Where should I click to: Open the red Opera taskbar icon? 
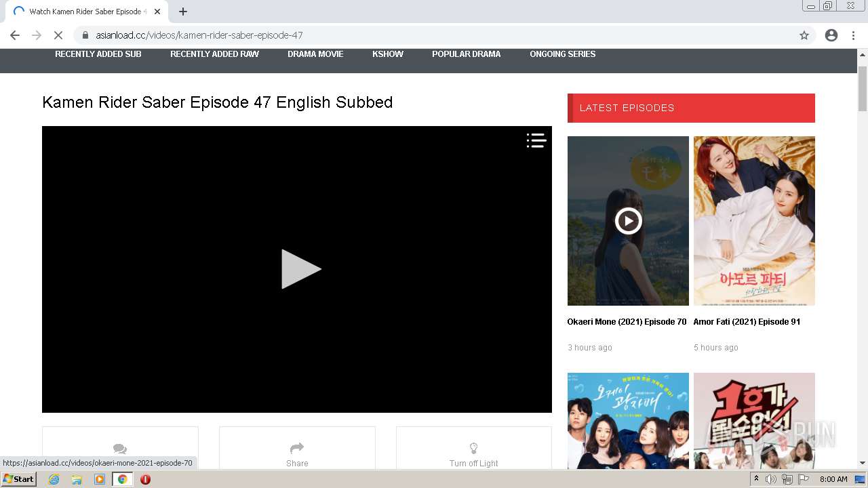click(x=145, y=479)
